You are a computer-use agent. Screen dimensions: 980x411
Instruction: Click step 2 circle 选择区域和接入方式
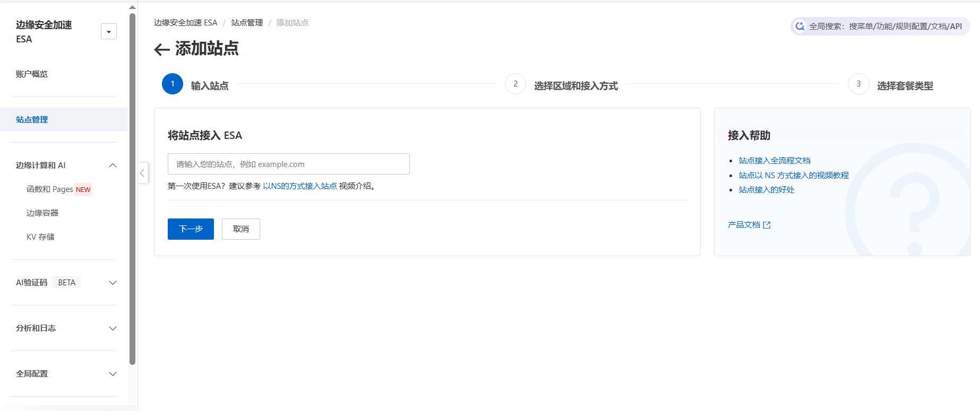tap(515, 84)
